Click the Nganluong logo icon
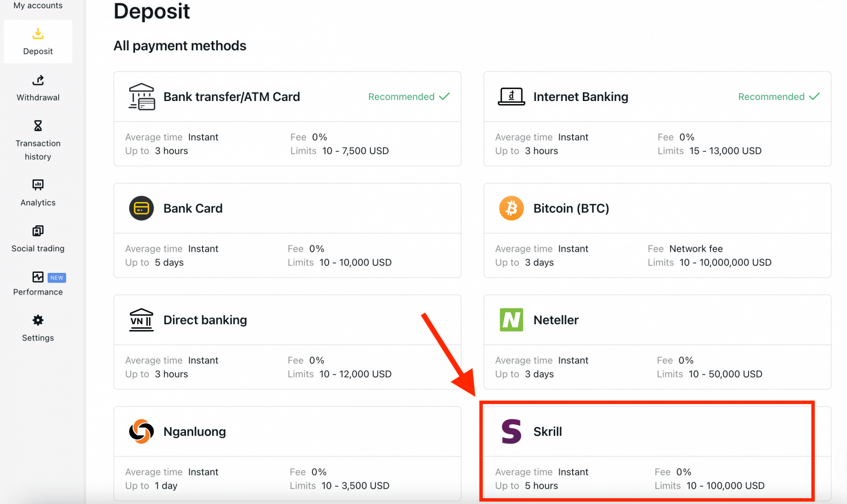847x504 pixels. tap(141, 432)
